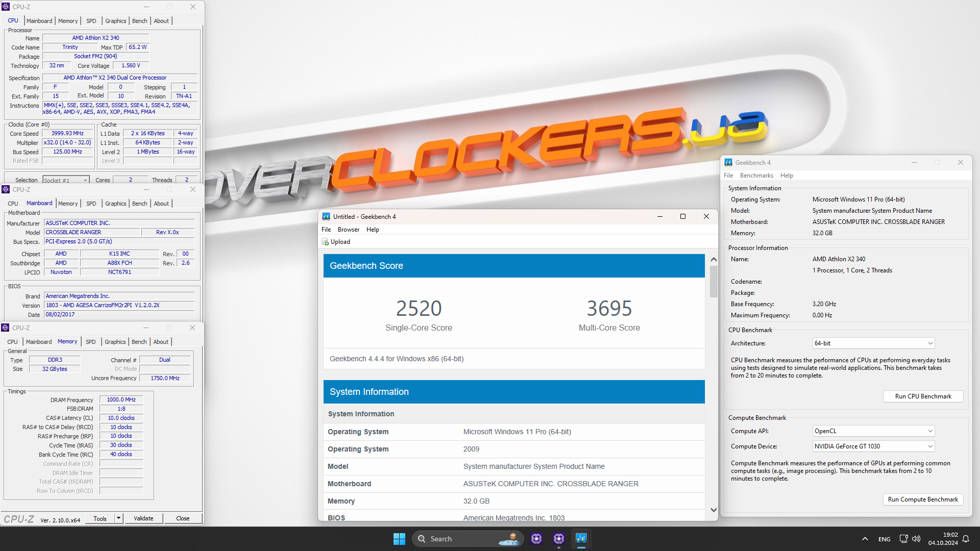Click the Untitled - Geekbench 4 title bar icon
The height and width of the screenshot is (551, 980).
point(326,216)
